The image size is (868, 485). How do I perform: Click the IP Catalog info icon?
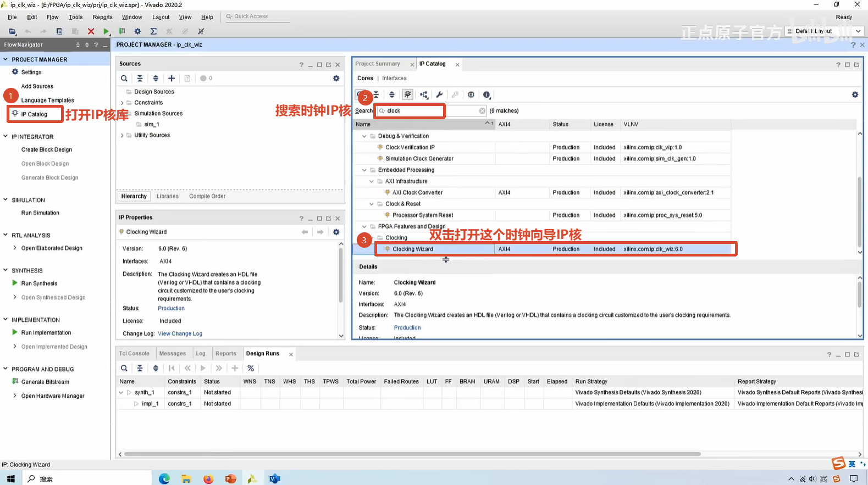[486, 94]
